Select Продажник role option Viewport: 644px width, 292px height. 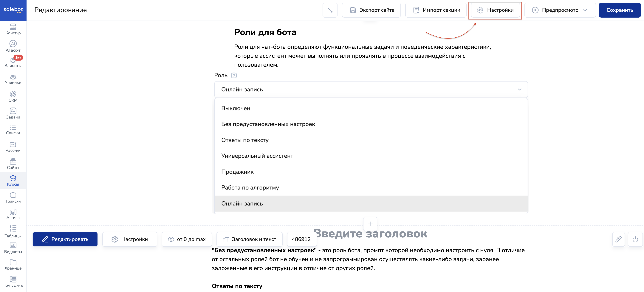pyautogui.click(x=371, y=172)
